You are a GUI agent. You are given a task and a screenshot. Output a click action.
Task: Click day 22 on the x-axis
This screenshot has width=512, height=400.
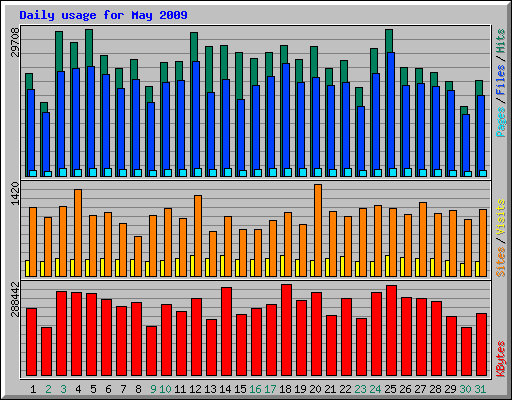pyautogui.click(x=345, y=389)
